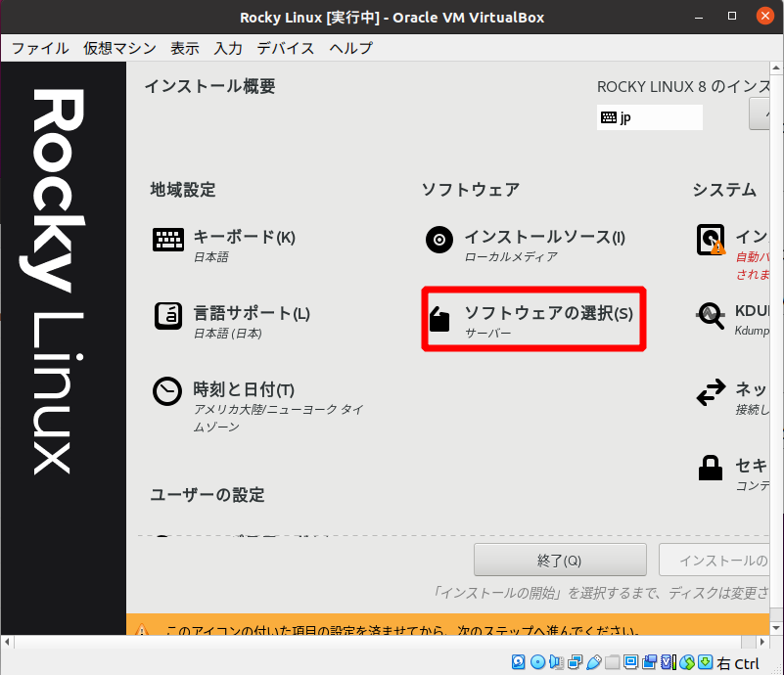The image size is (784, 675).
Task: Click the optical drive status icon
Action: click(x=537, y=662)
